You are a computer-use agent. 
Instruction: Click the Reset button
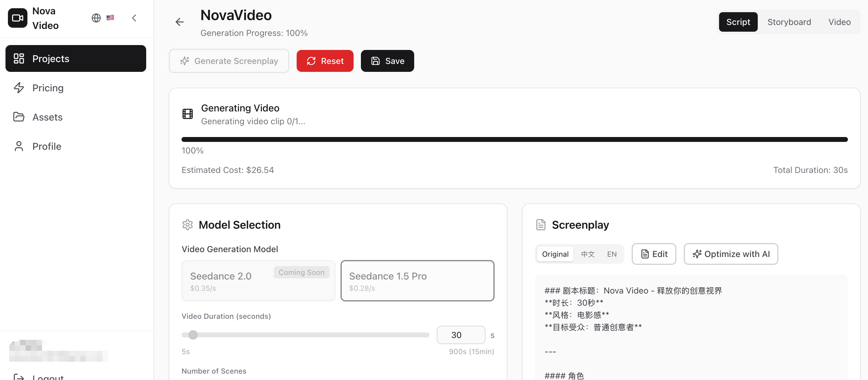(x=325, y=61)
